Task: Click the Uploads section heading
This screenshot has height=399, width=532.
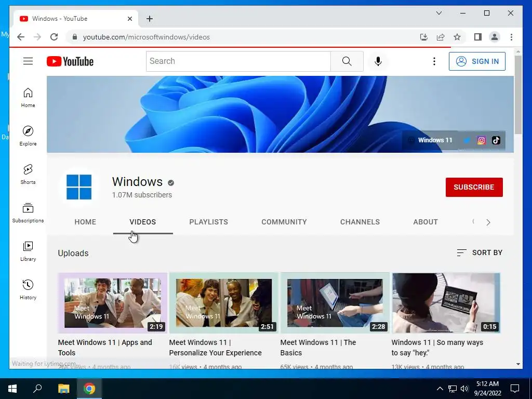Action: click(73, 253)
